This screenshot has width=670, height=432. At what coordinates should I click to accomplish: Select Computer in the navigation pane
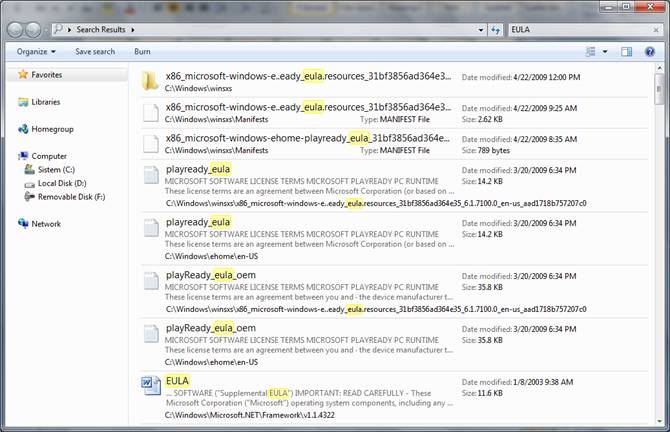[x=49, y=156]
